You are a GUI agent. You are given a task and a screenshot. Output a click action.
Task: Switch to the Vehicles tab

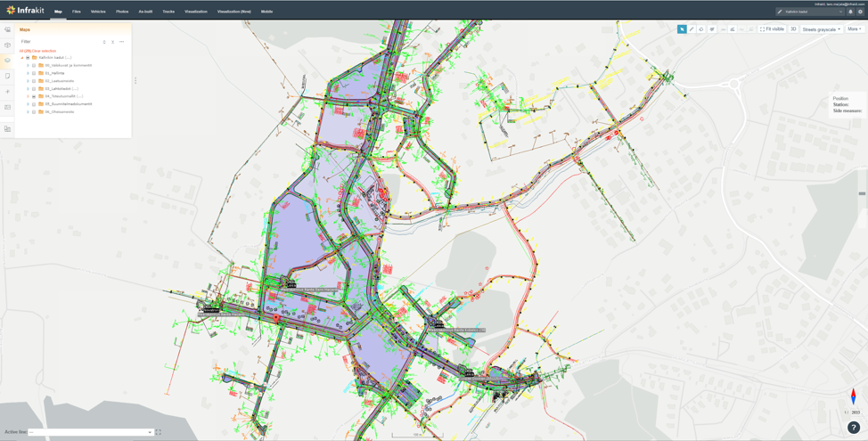click(x=98, y=12)
